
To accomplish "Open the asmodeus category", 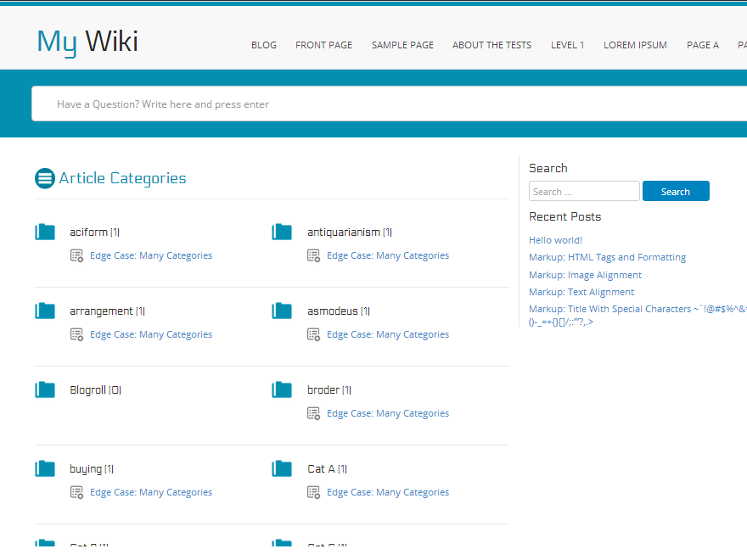I will pyautogui.click(x=339, y=311).
